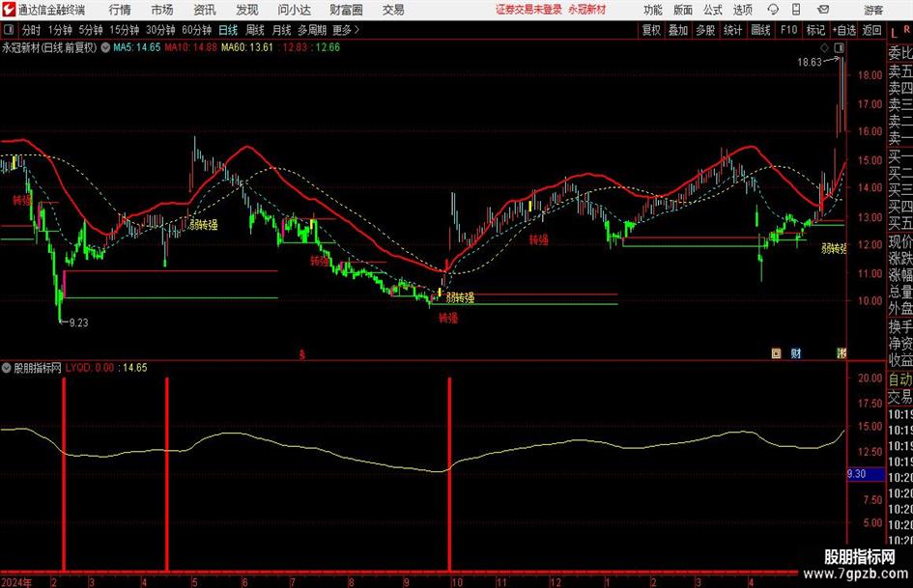Select the 日线 daily period

click(228, 30)
